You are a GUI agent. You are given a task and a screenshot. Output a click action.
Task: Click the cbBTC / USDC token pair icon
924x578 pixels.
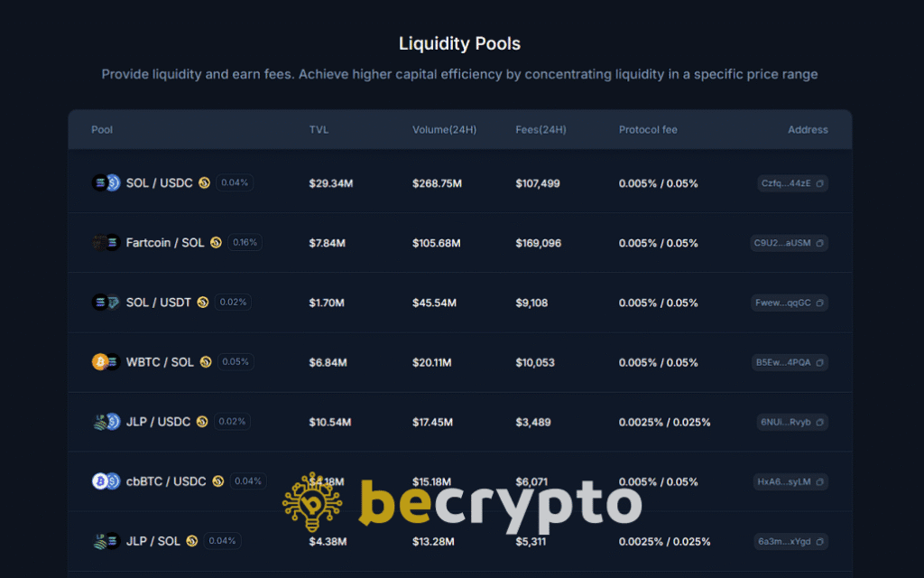[x=106, y=481]
